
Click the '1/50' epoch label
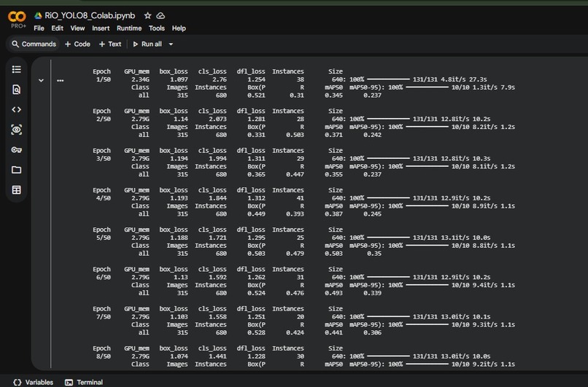[103, 79]
